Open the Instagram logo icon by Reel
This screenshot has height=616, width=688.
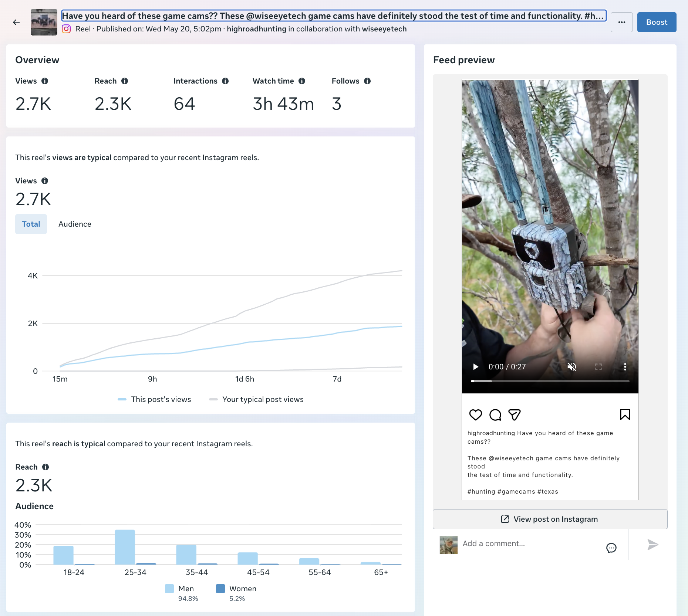66,29
